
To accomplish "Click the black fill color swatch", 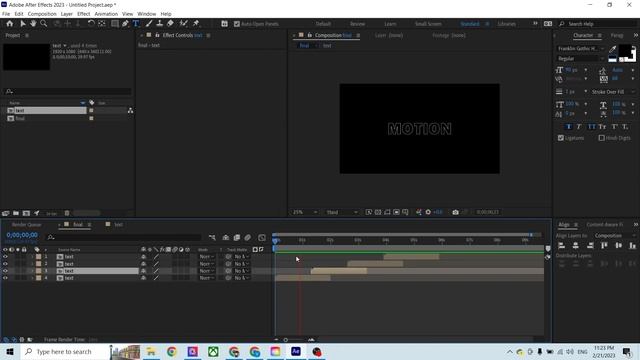I will click(x=625, y=51).
